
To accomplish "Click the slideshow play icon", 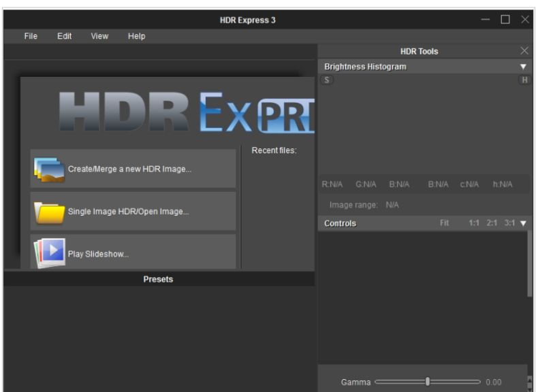I will (50, 253).
